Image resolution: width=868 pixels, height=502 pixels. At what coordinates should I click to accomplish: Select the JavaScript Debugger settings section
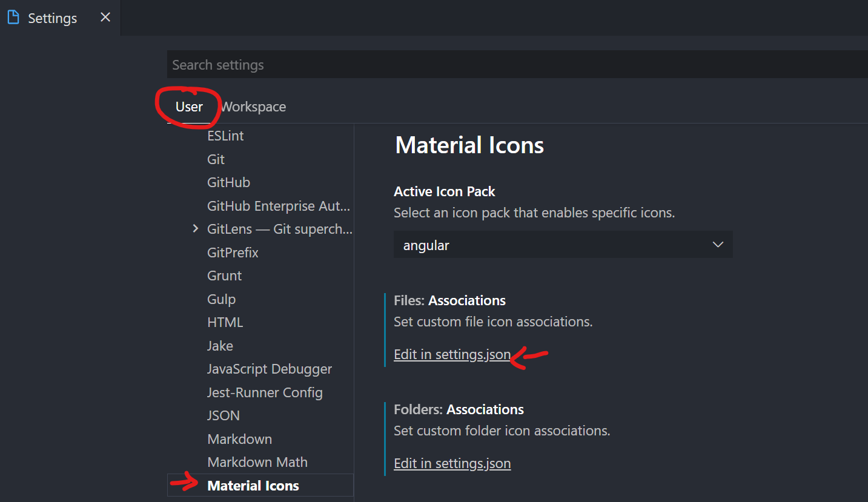(269, 368)
